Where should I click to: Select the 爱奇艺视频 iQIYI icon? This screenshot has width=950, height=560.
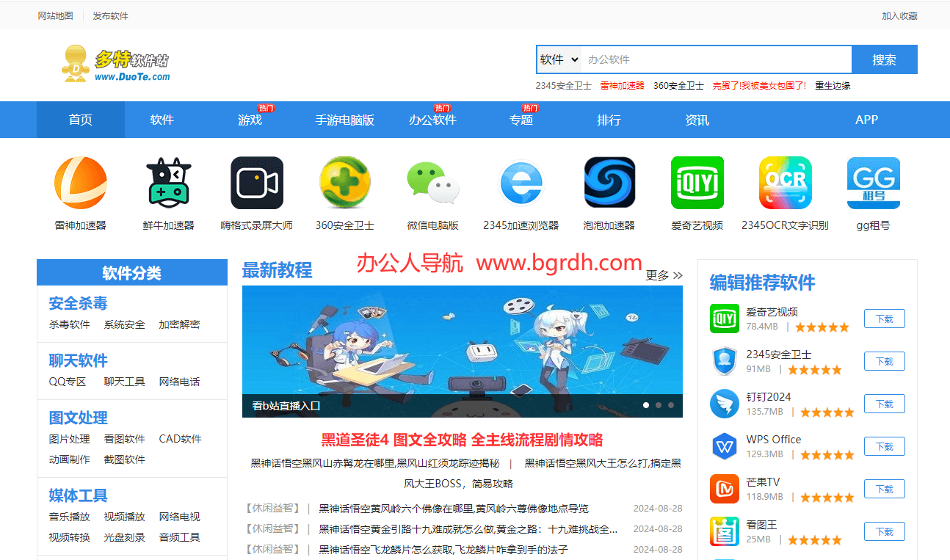(697, 183)
